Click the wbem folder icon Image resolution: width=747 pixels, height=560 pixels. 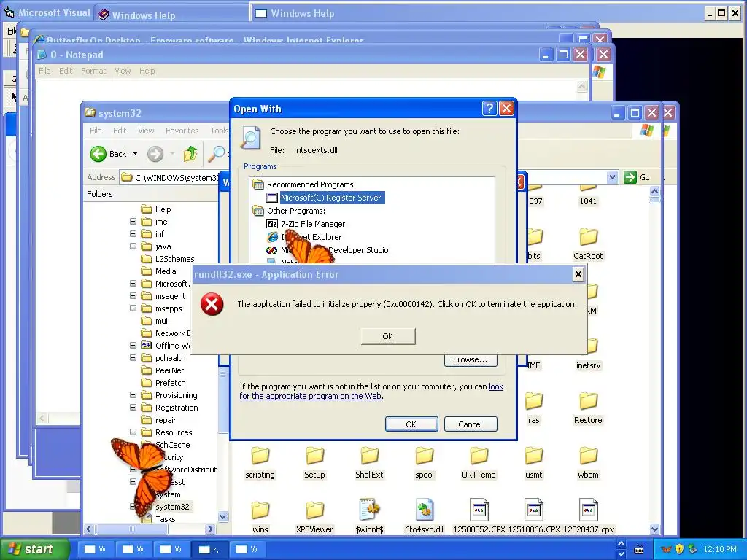589,456
